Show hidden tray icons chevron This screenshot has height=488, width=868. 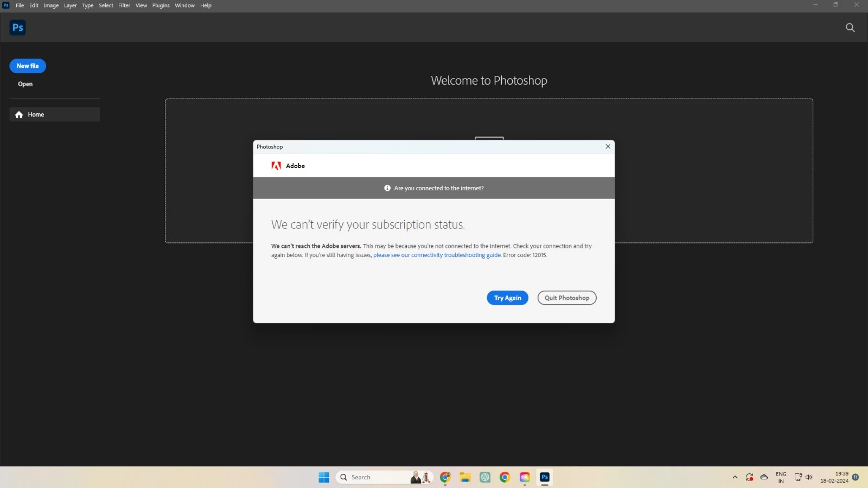click(735, 477)
